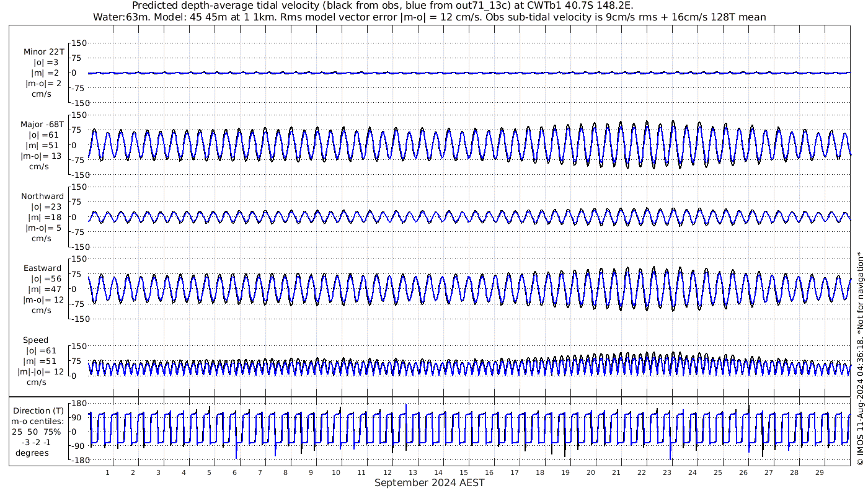Select the 'Minor 22T' panel label
Screen dimensions: 868x496
tap(43, 51)
